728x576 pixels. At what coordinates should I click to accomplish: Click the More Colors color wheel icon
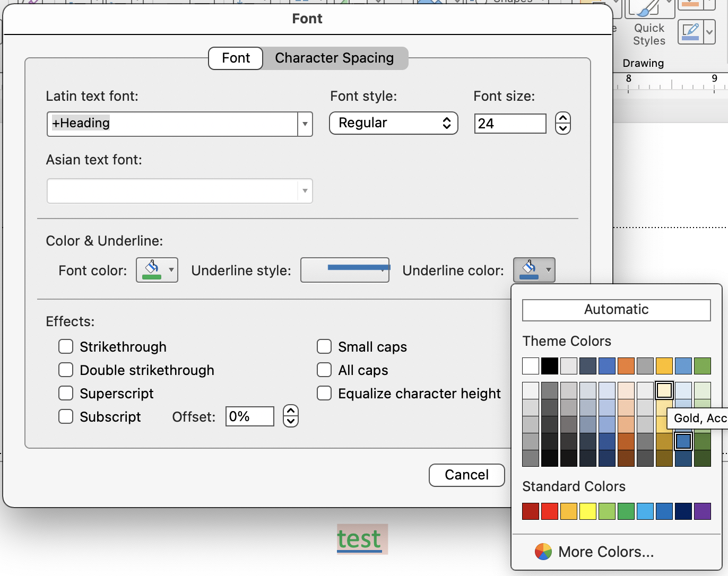tap(543, 552)
